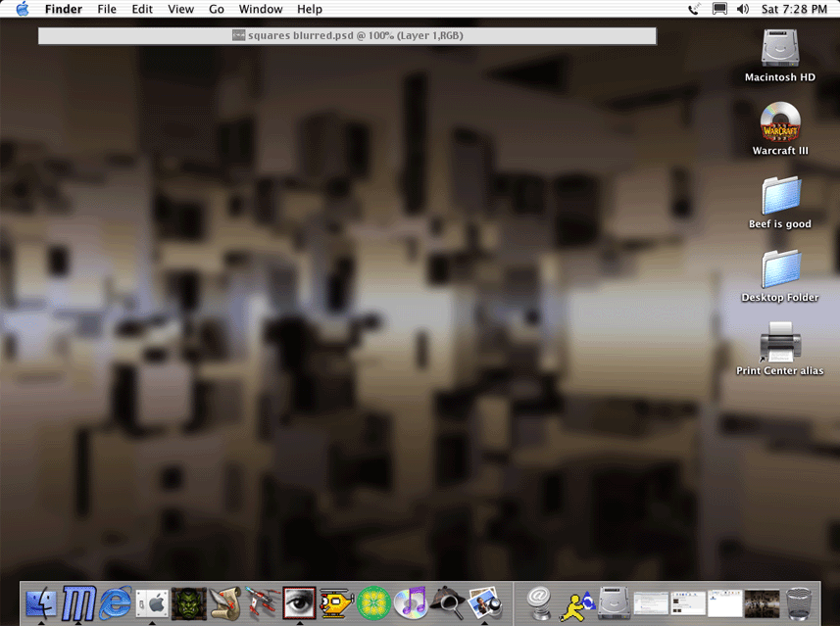The width and height of the screenshot is (840, 626).
Task: Open the Trash in the Dock
Action: [799, 602]
